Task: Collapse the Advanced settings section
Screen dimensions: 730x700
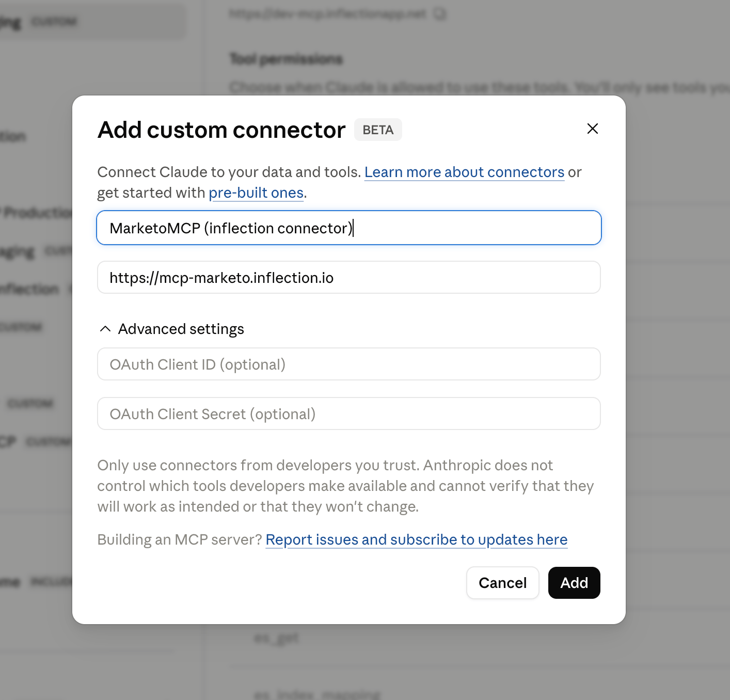Action: (x=171, y=329)
